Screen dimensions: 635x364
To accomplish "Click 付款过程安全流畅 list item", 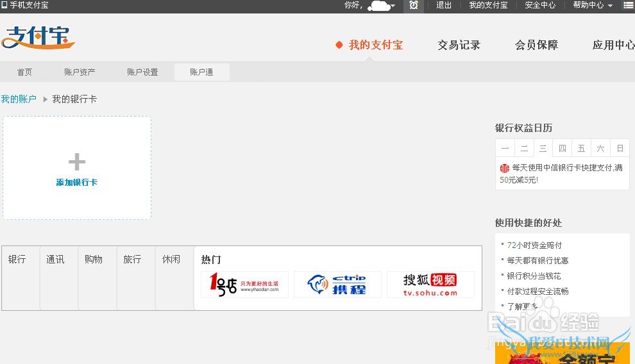I will point(538,291).
